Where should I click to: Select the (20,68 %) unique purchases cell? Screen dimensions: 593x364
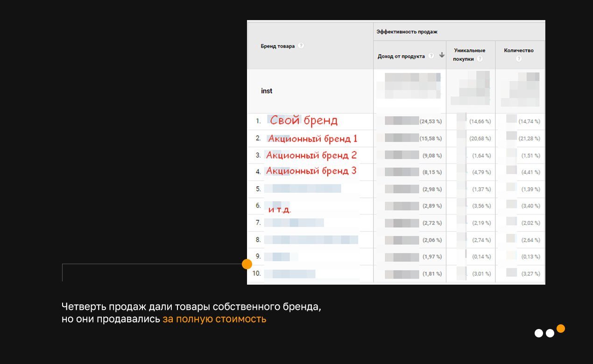pos(480,139)
